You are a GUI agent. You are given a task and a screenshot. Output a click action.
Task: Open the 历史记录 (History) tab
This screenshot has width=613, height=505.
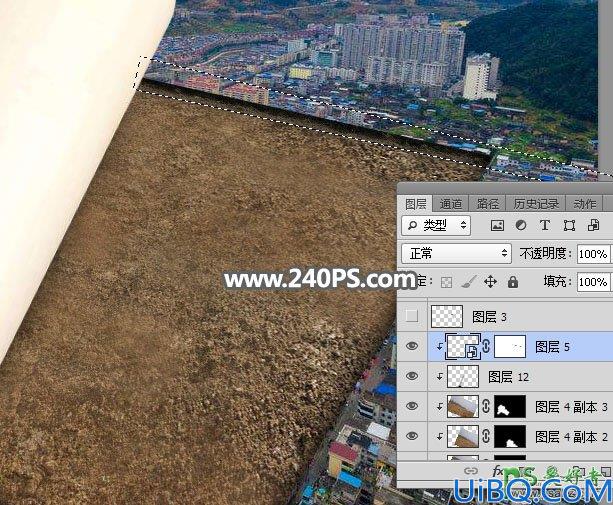click(536, 204)
